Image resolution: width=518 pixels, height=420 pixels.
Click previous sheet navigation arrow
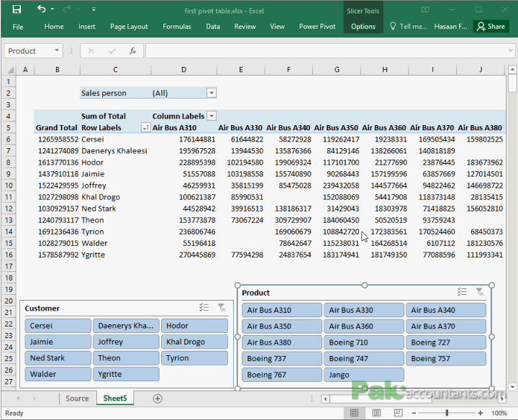coord(18,398)
